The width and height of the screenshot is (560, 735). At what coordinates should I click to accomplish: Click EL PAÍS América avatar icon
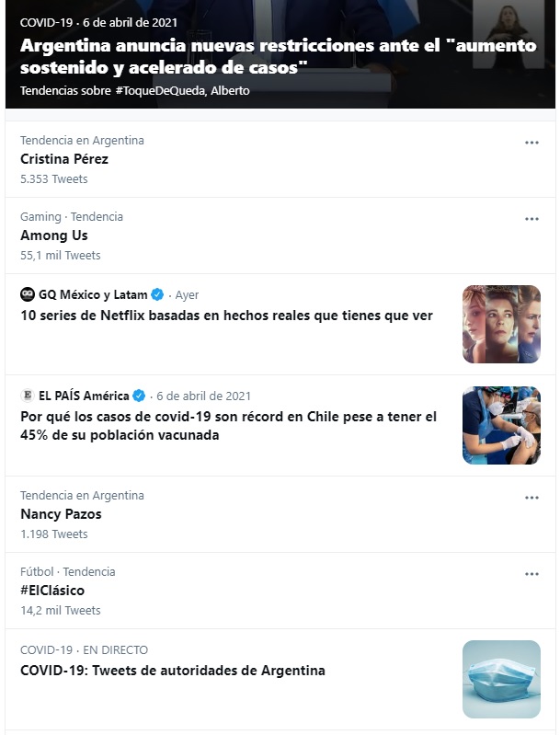(x=28, y=396)
